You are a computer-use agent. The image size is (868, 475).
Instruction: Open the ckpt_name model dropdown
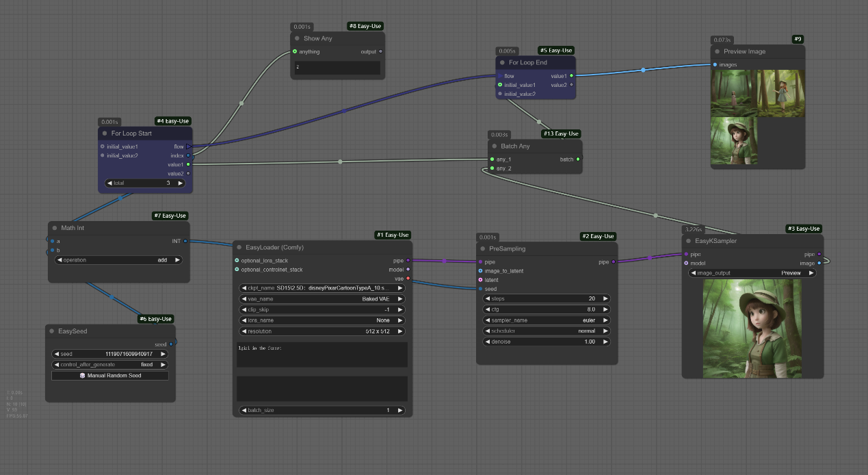[x=321, y=288]
